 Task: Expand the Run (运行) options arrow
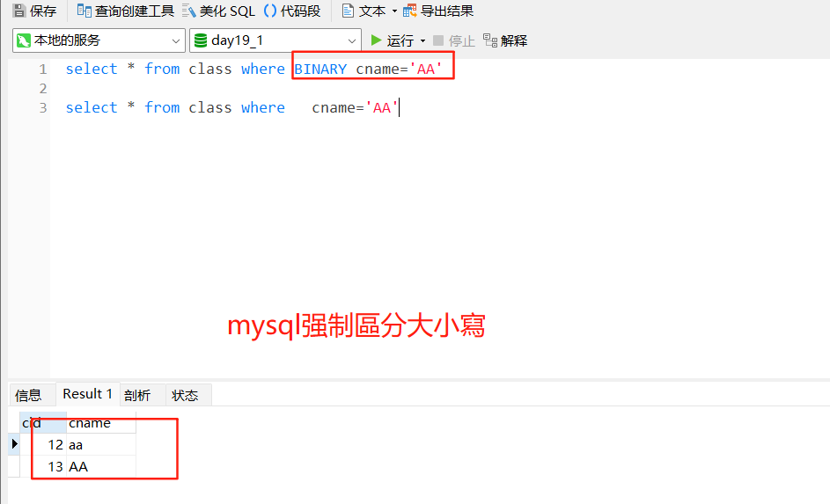[423, 40]
